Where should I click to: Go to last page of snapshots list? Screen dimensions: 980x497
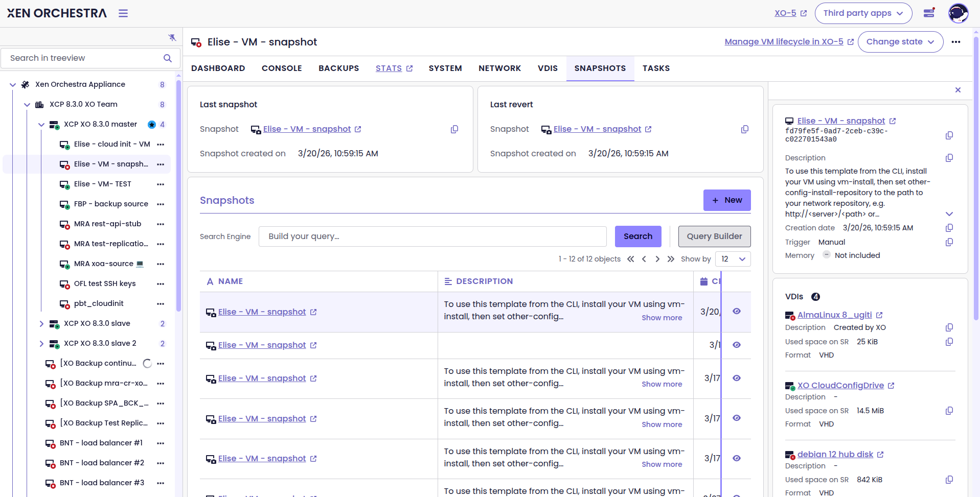pos(671,259)
